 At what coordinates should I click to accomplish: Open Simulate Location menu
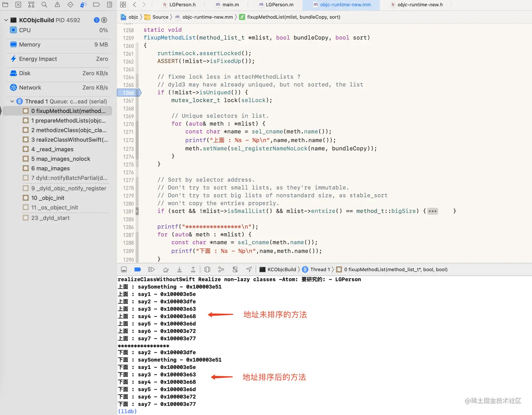(249, 269)
